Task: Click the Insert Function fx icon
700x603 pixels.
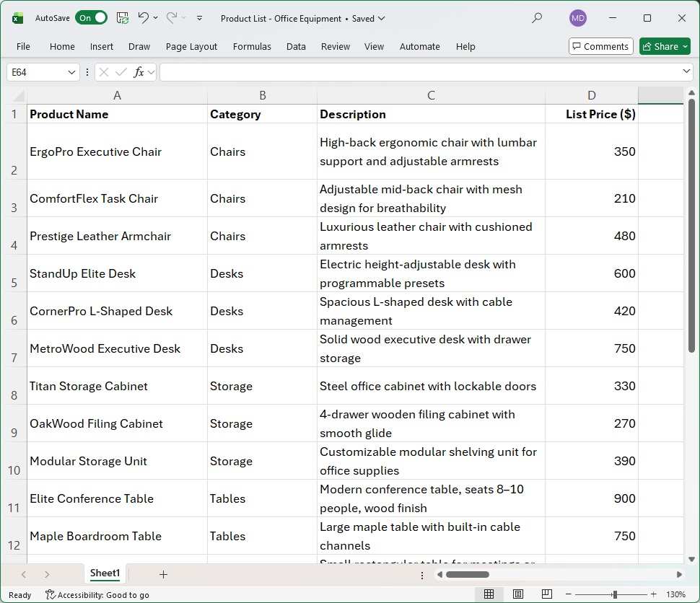Action: click(x=139, y=72)
